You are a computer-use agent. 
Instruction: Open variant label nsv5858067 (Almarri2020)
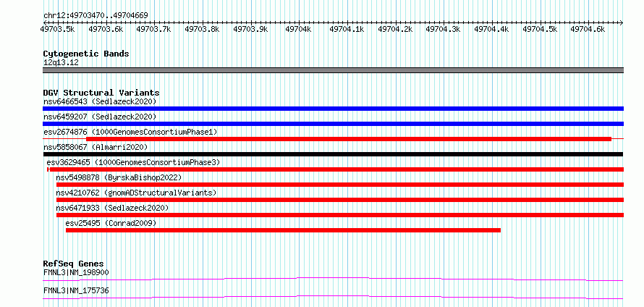pyautogui.click(x=96, y=147)
